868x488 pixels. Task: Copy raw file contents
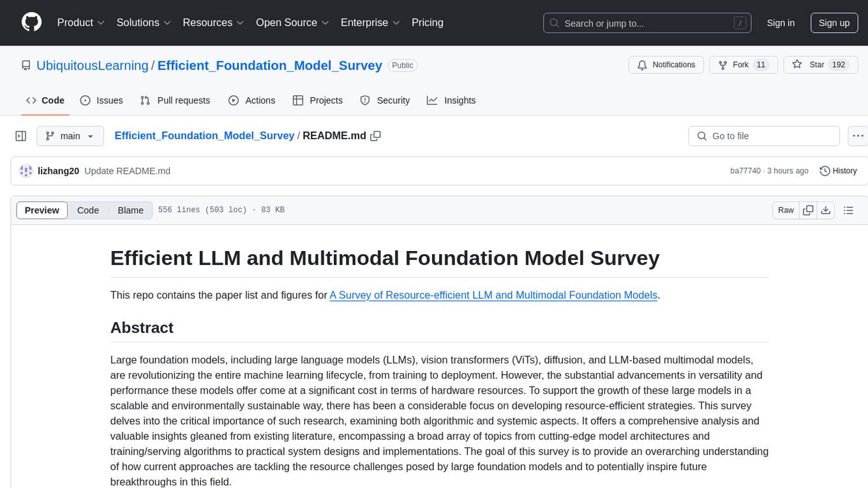[808, 210]
